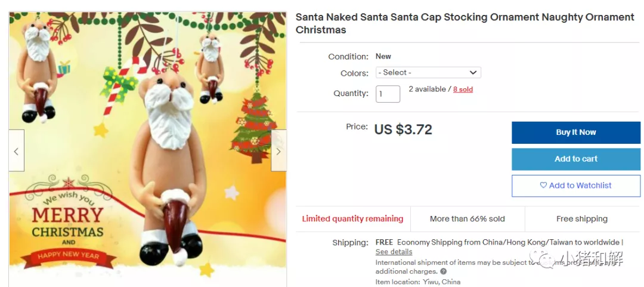Click the More than 66% sold label
Image resolution: width=644 pixels, height=287 pixels.
pos(467,219)
